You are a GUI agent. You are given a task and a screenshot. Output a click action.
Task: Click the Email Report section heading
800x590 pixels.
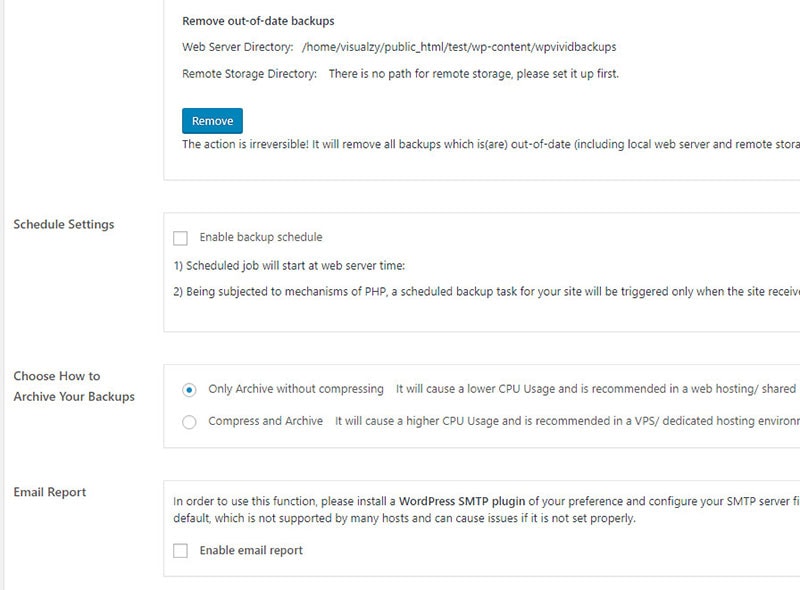click(50, 492)
